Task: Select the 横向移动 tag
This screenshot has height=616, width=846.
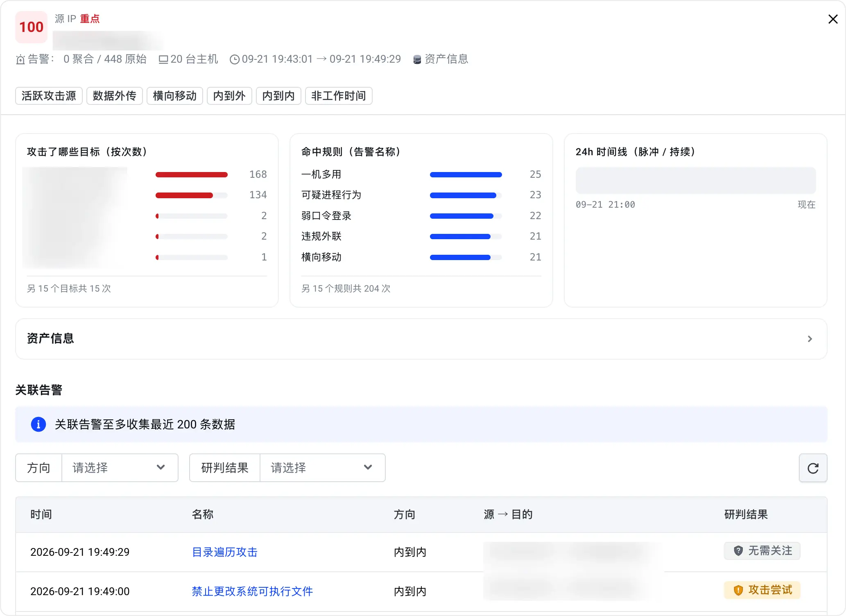Action: (x=175, y=96)
